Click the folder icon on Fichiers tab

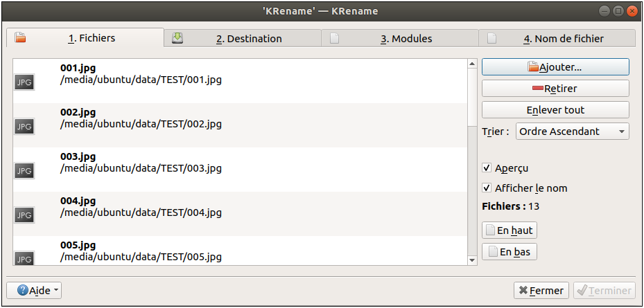tap(20, 38)
